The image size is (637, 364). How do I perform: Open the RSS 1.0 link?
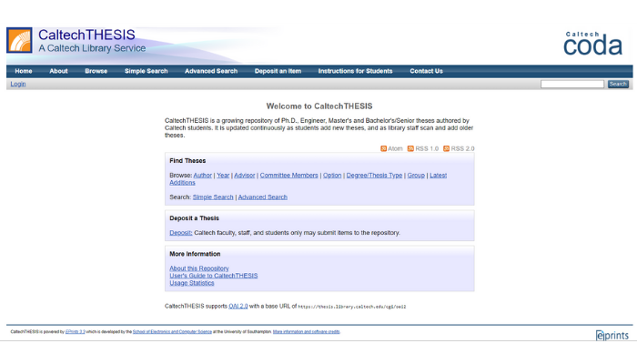(x=427, y=148)
